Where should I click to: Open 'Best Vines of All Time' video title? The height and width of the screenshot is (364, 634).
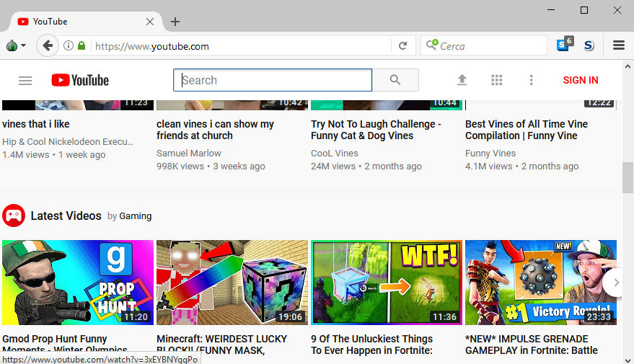527,130
